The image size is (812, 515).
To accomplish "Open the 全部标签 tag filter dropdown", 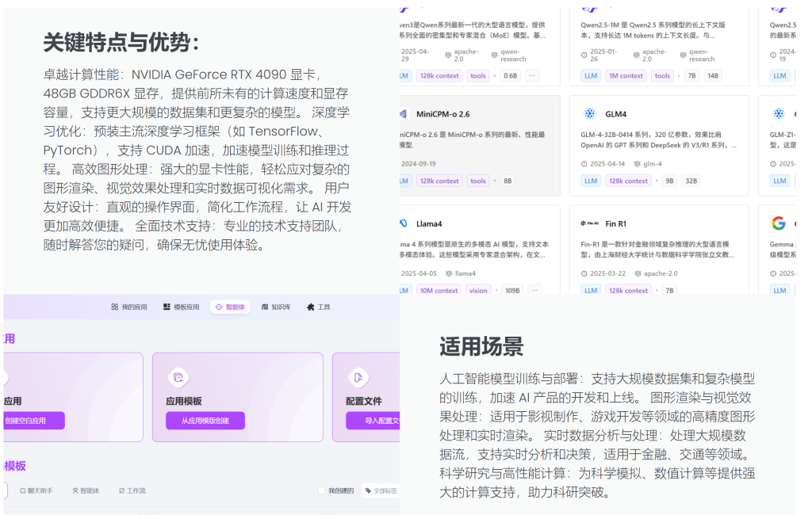I will 381,490.
